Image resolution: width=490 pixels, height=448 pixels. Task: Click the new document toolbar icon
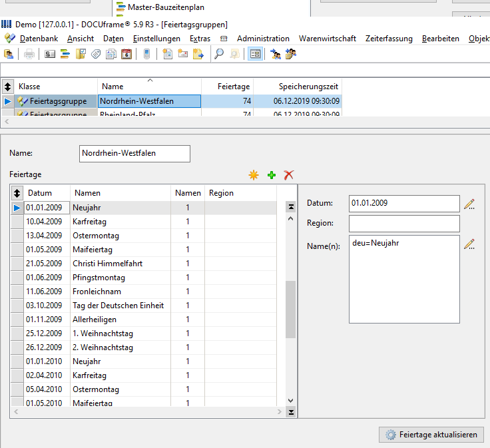[x=168, y=54]
